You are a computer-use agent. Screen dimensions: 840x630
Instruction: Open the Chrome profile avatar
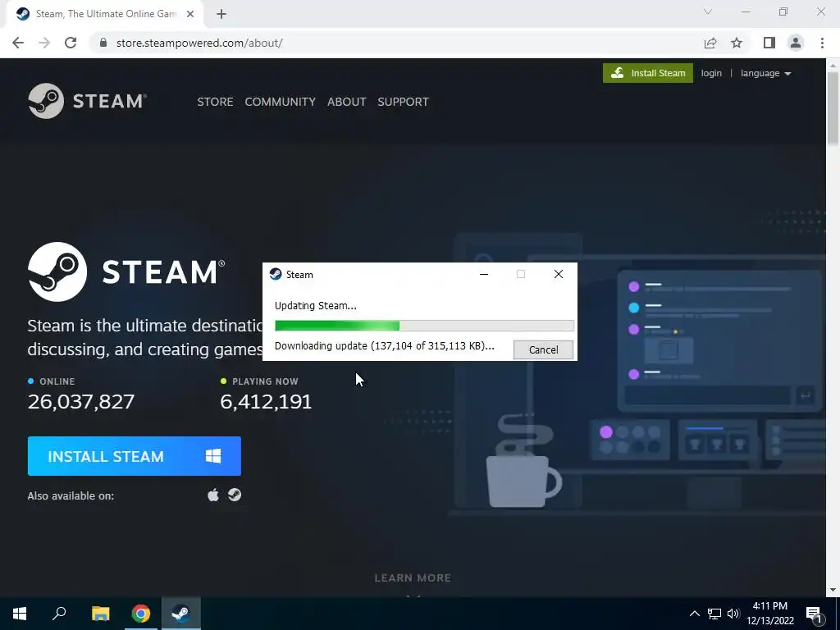tap(796, 43)
